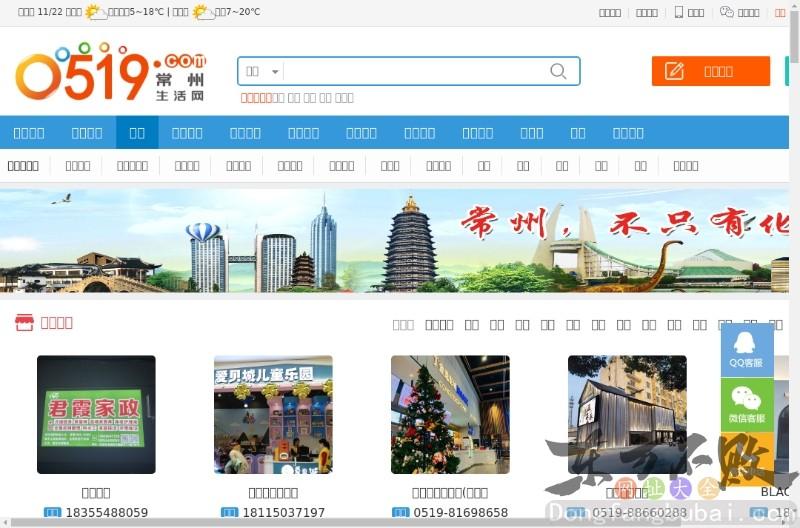Open the 君霞家政 business thumbnail
This screenshot has width=800, height=528.
(x=96, y=415)
